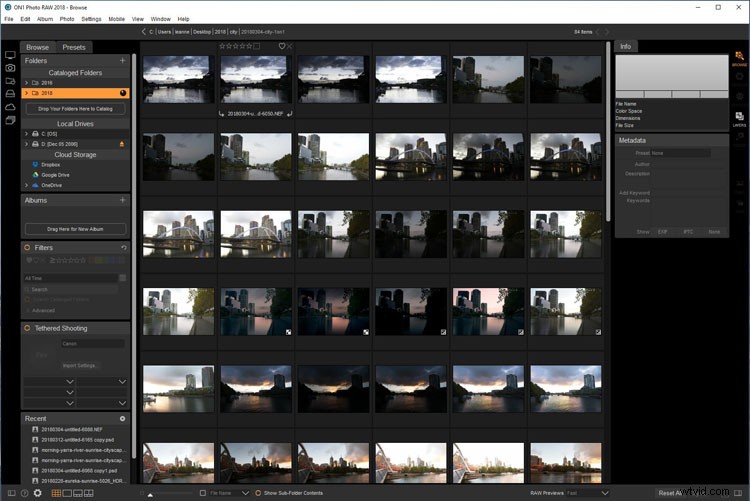This screenshot has height=501, width=750.
Task: Toggle left panel visibility icon in bottom bar
Action: tap(11, 493)
